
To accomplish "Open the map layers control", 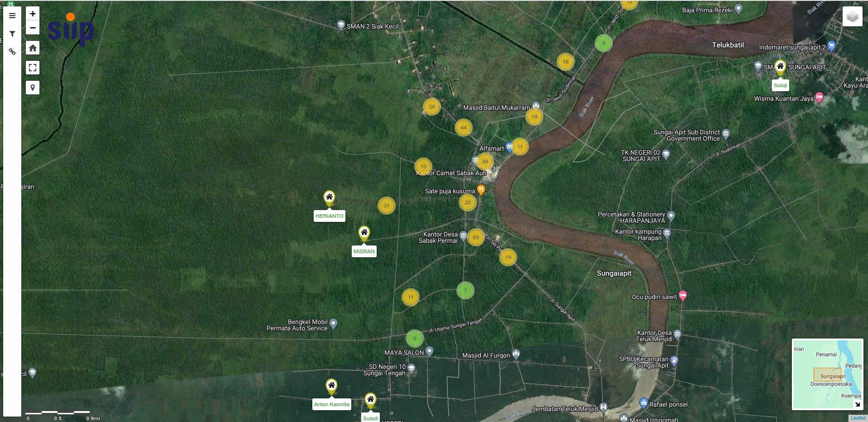I will [852, 17].
